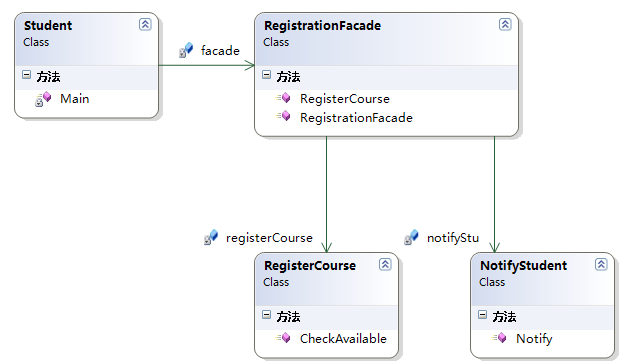This screenshot has height=363, width=626.
Task: Select the Class label under NotifyStudent
Action: 492,282
